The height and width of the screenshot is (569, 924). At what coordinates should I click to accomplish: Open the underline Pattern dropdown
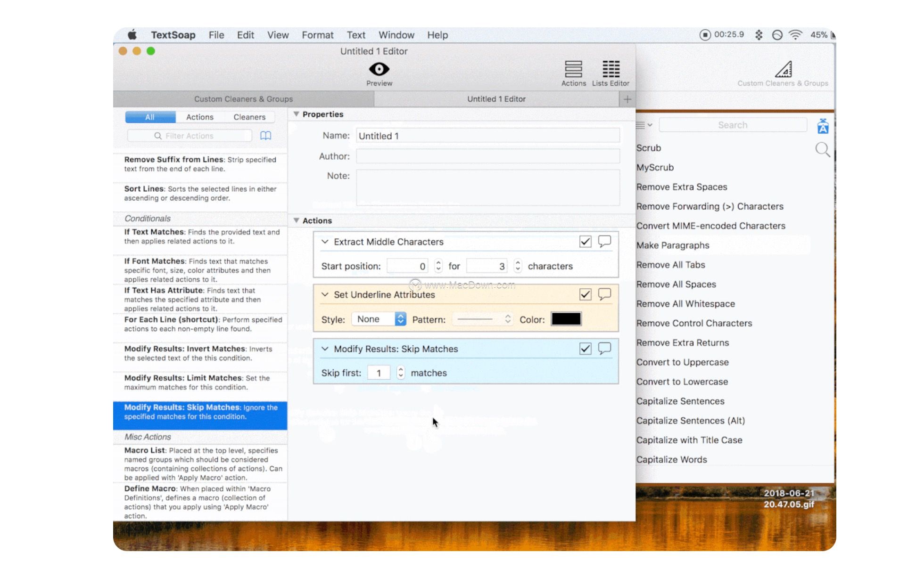pyautogui.click(x=482, y=319)
